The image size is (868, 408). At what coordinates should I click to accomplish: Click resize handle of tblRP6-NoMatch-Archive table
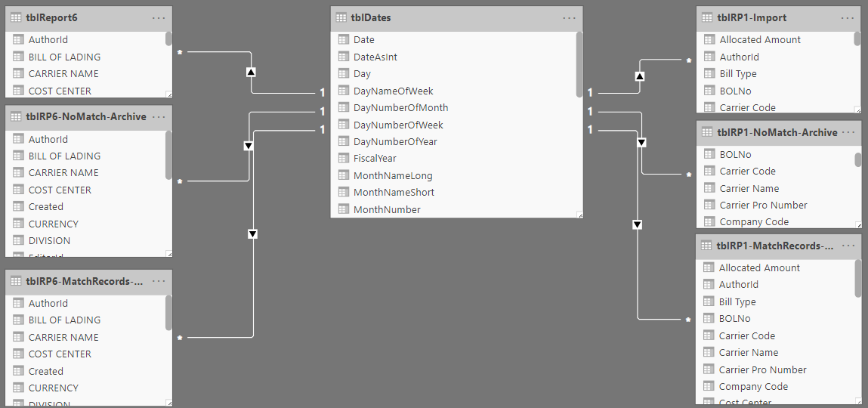(168, 254)
